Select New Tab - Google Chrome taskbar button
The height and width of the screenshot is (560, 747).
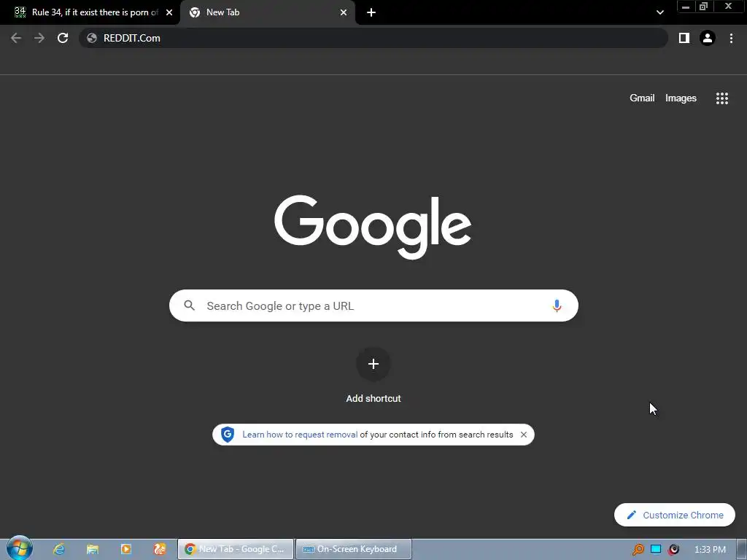(236, 549)
